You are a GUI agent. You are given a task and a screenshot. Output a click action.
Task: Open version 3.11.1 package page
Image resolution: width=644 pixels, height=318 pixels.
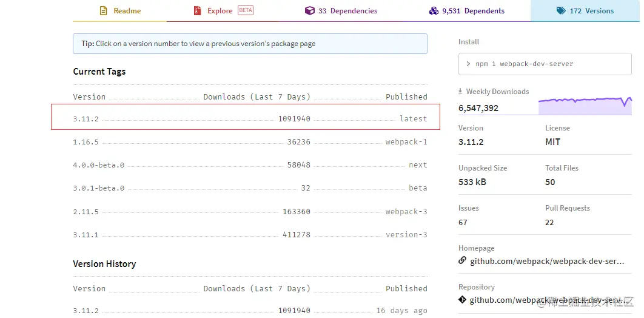coord(86,235)
